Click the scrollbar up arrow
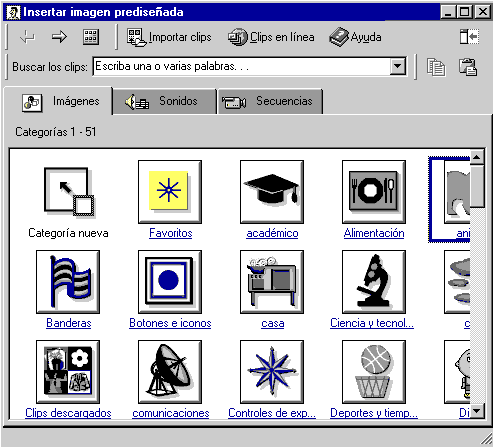 tap(477, 157)
